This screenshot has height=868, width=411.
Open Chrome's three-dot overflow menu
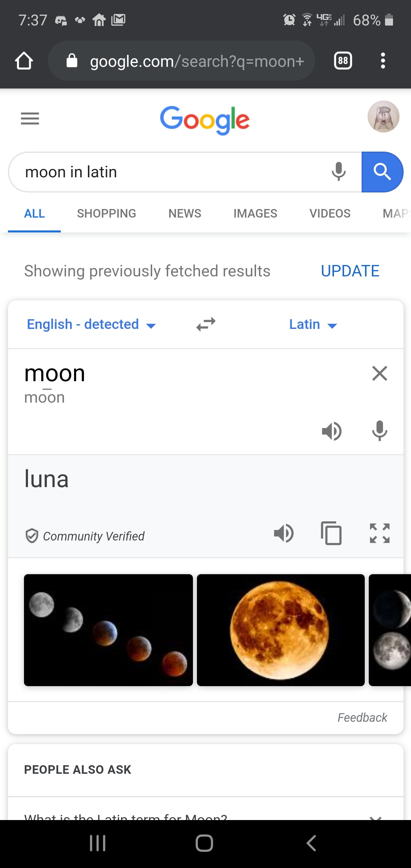[x=383, y=61]
